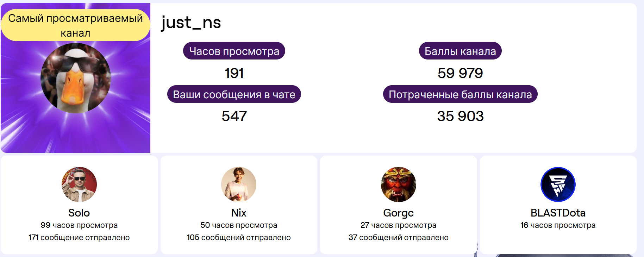Click the 'Часов просмотра' label pill
This screenshot has height=257, width=644.
point(234,51)
